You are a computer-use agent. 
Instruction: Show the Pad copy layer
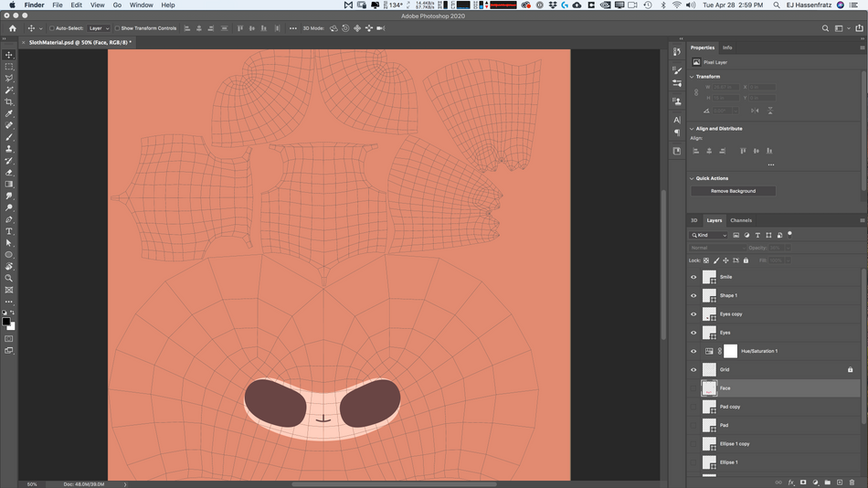(693, 407)
